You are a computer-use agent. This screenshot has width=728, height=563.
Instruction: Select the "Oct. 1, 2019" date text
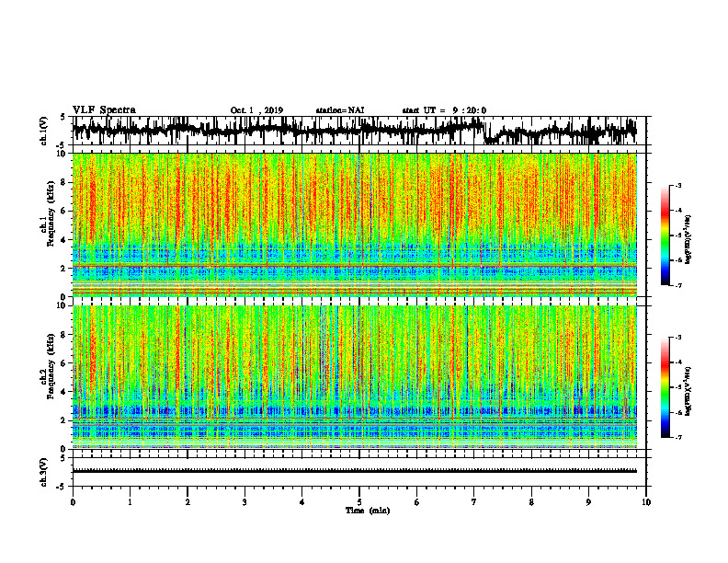click(256, 110)
